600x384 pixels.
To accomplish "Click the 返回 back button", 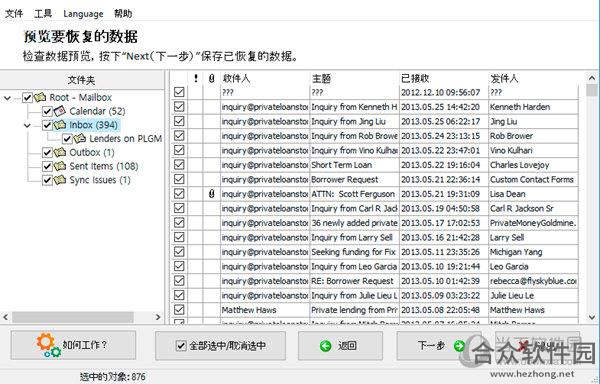I will pyautogui.click(x=340, y=346).
